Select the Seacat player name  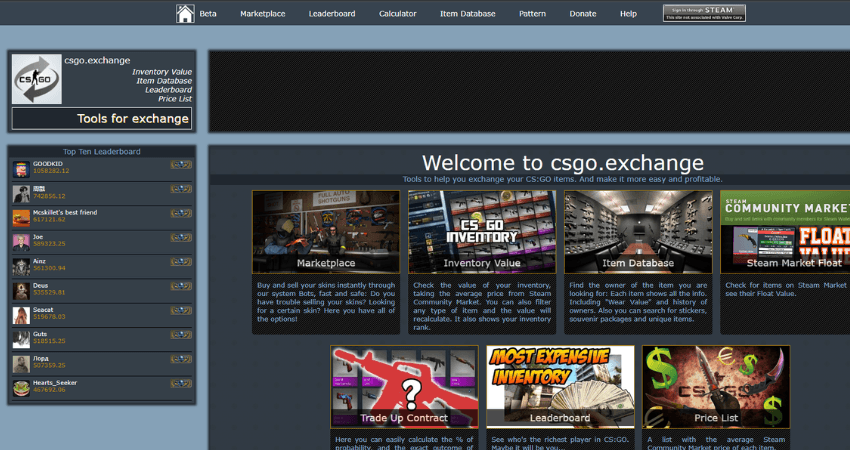click(x=43, y=310)
